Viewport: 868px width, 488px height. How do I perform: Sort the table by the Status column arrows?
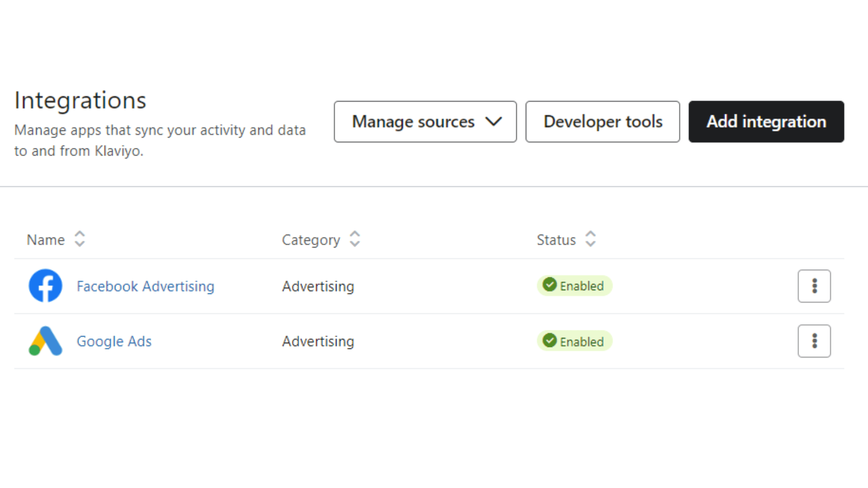[x=591, y=239]
